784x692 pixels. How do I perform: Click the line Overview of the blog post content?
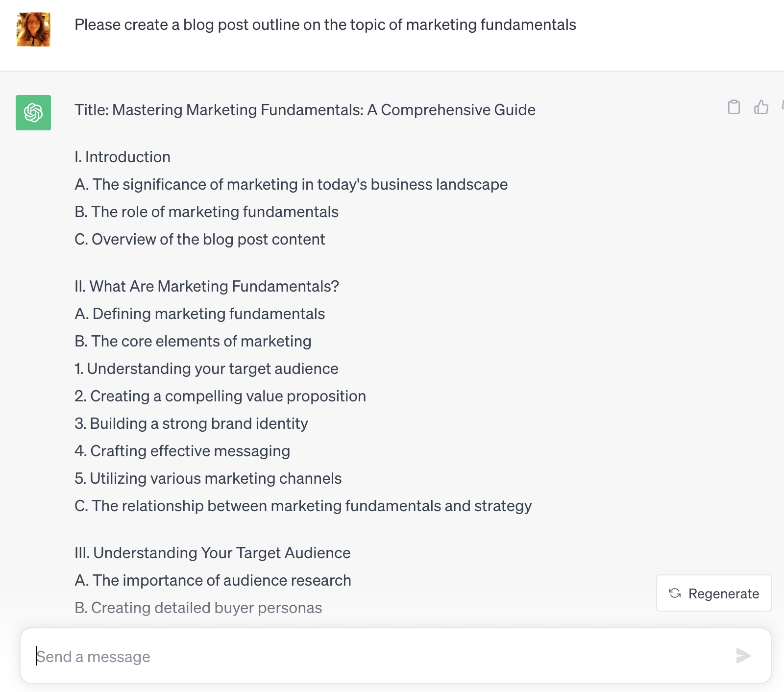click(x=200, y=239)
